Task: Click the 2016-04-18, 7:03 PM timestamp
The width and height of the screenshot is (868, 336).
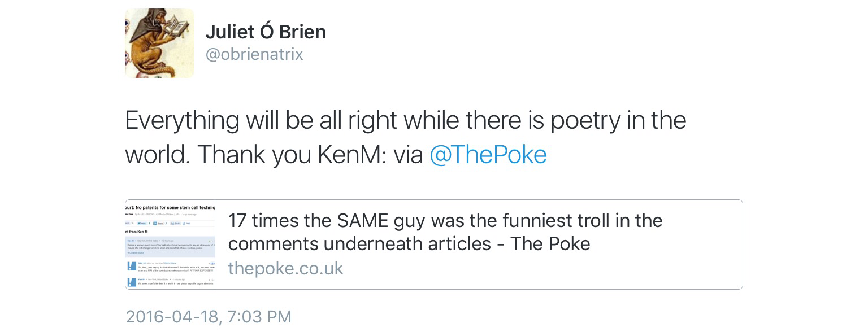Action: pyautogui.click(x=209, y=316)
